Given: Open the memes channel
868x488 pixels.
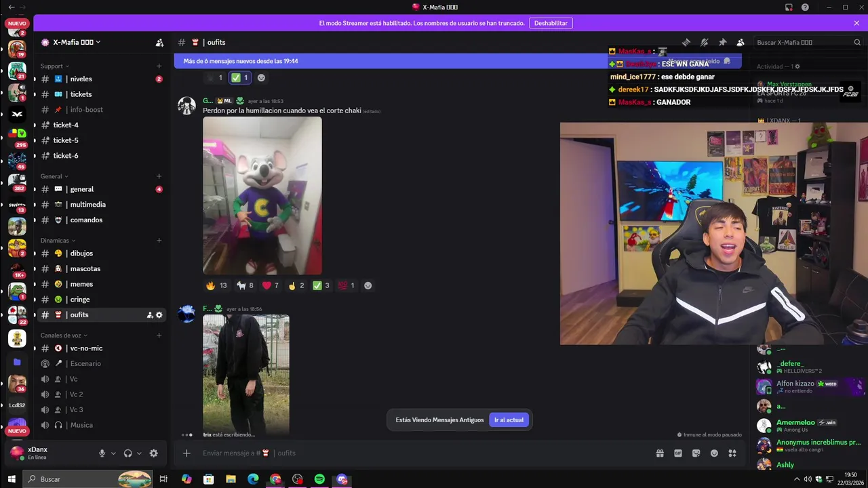Looking at the screenshot, I should point(102,284).
